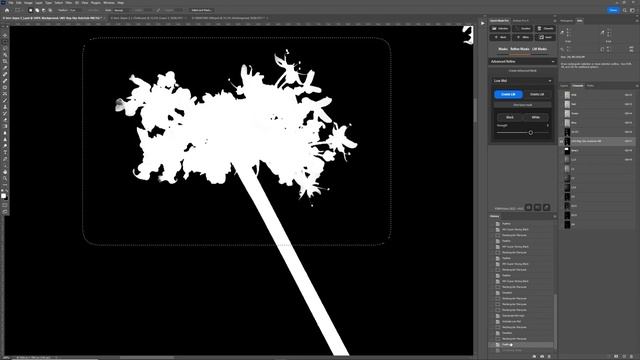The image size is (640, 360).
Task: Click the Channels panel delete channel icon
Action: coord(632,356)
